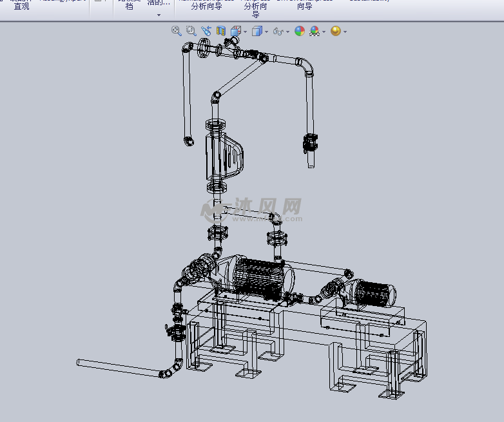Select the Zoom to Area tool
The image size is (504, 422).
pos(191,31)
